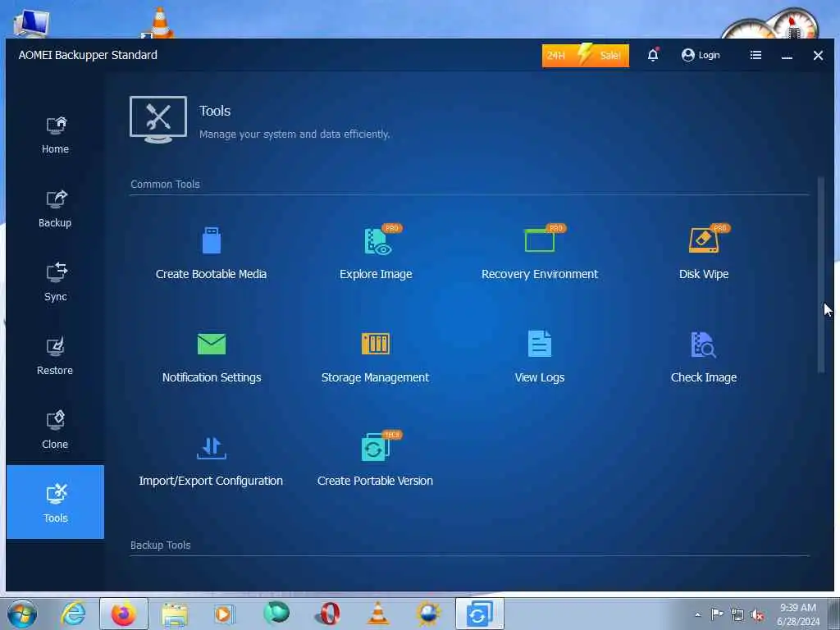
Task: Open VLC media player from taskbar
Action: point(378,614)
